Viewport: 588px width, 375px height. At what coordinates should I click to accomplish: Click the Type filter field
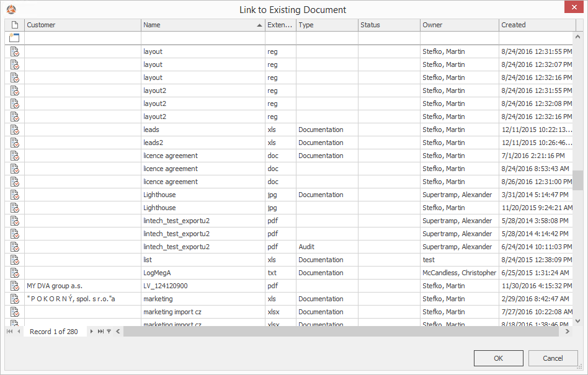(x=327, y=38)
